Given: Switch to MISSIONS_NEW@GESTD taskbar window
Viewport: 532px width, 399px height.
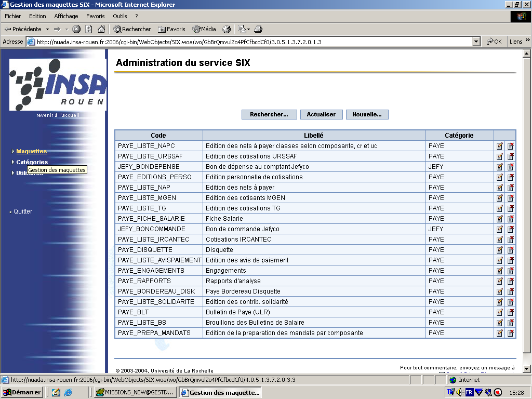Looking at the screenshot, I should [135, 393].
